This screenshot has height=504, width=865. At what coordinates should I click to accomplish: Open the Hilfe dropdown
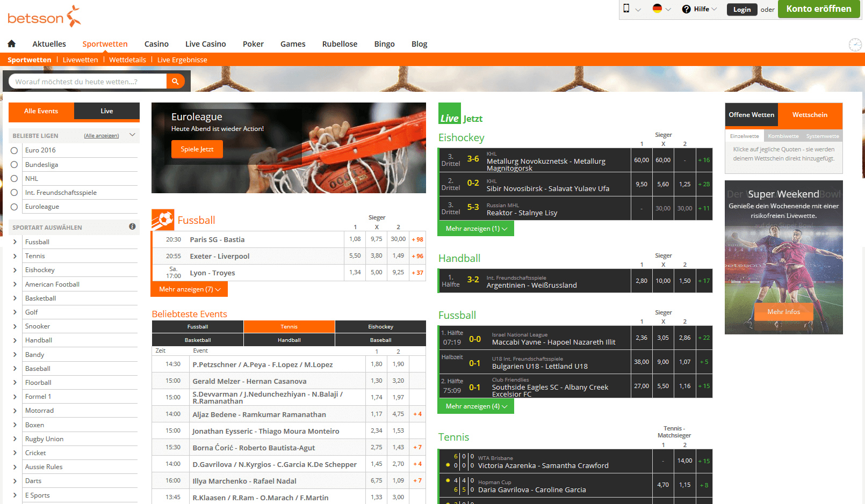click(x=700, y=9)
